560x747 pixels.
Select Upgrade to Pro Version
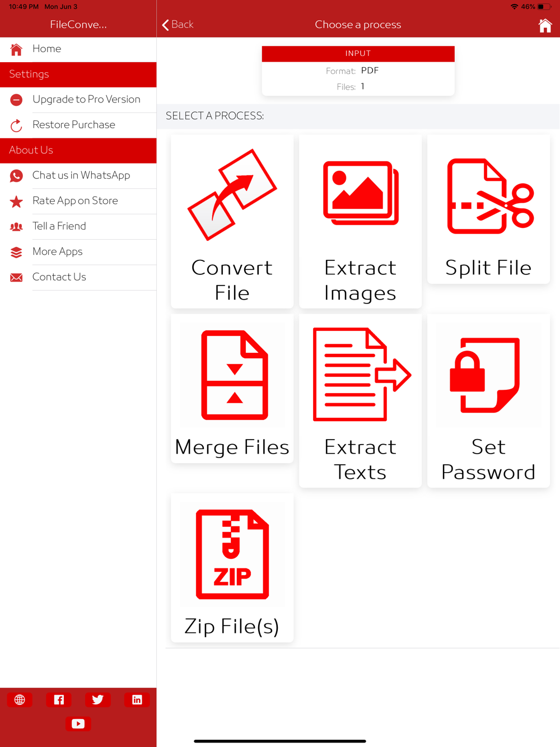pyautogui.click(x=78, y=100)
